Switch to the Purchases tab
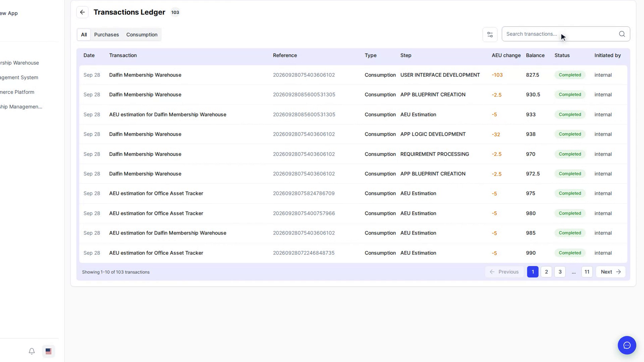Image resolution: width=644 pixels, height=362 pixels. [106, 35]
